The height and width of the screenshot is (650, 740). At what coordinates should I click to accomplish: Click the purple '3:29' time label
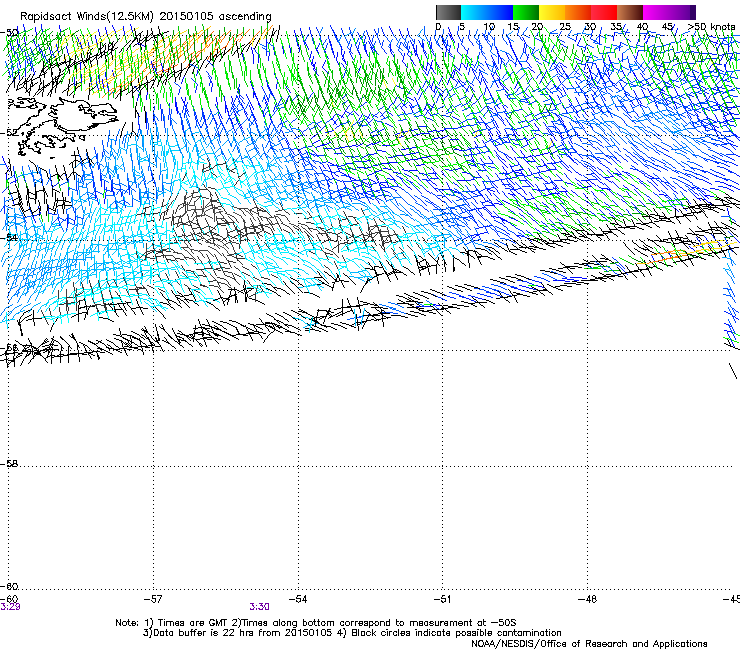click(10, 607)
